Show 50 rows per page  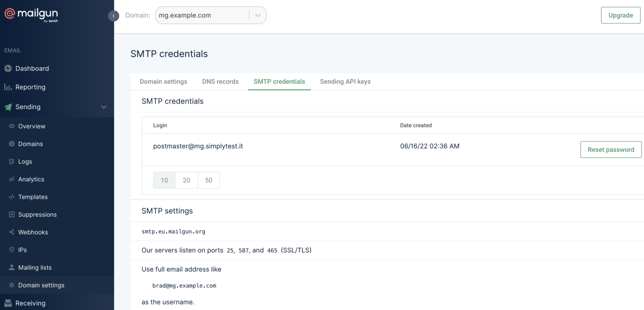coord(208,180)
